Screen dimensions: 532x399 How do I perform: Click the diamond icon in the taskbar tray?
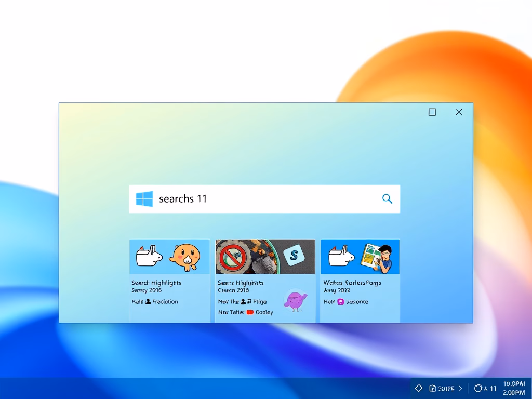tap(419, 388)
